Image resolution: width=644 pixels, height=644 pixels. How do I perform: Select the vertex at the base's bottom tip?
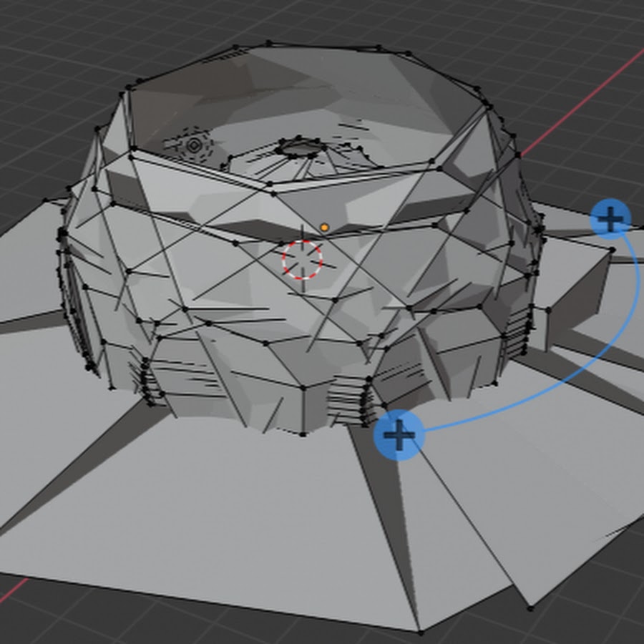tap(419, 631)
